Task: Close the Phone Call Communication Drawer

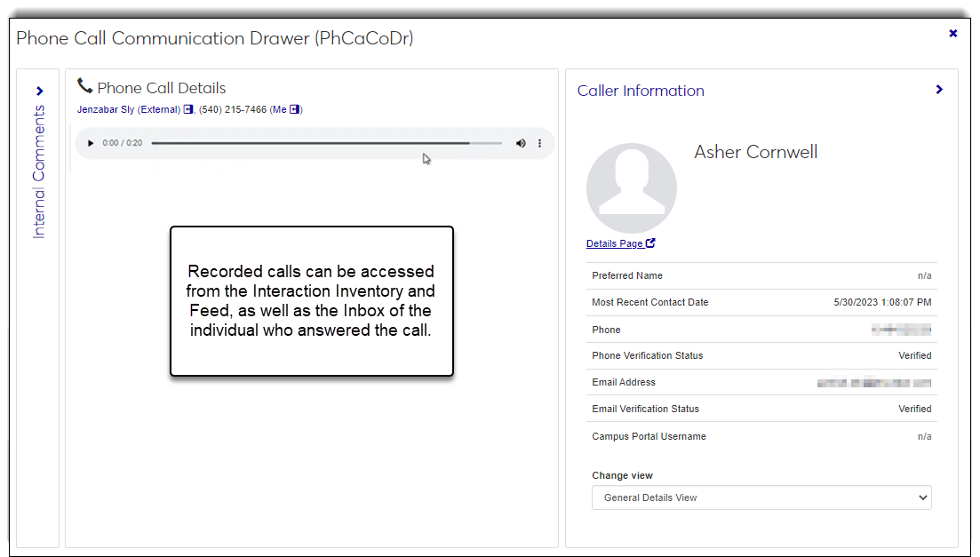Action: (952, 34)
